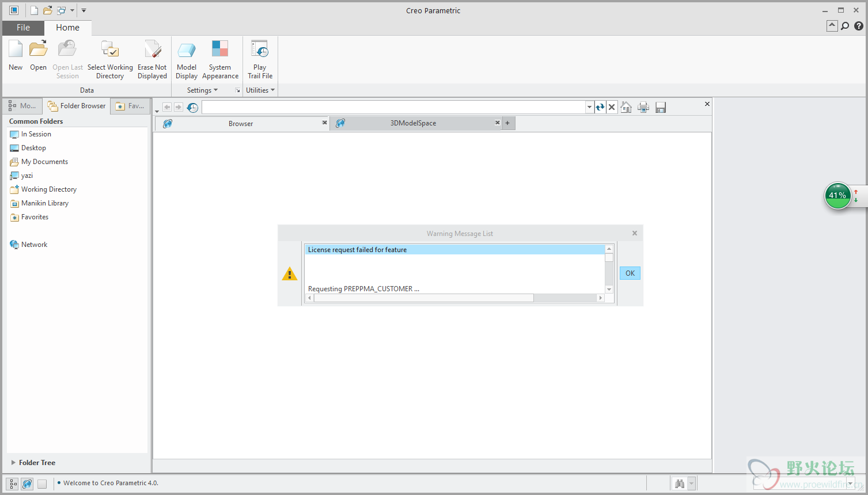The height and width of the screenshot is (495, 868).
Task: Click the ribbon Open folder icon
Action: pyautogui.click(x=38, y=56)
